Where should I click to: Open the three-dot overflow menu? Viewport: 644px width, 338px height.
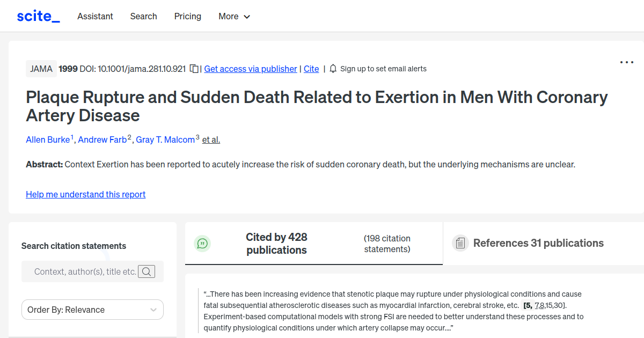pos(626,62)
